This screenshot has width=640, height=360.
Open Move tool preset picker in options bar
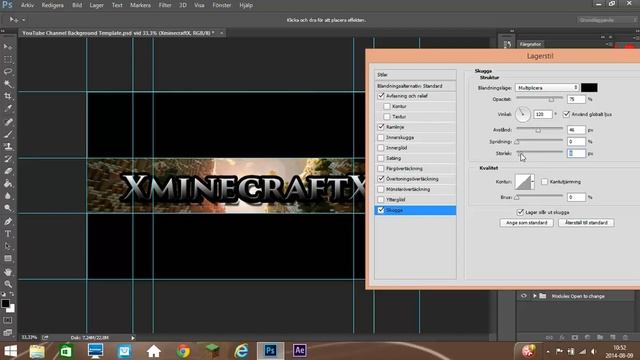24,20
